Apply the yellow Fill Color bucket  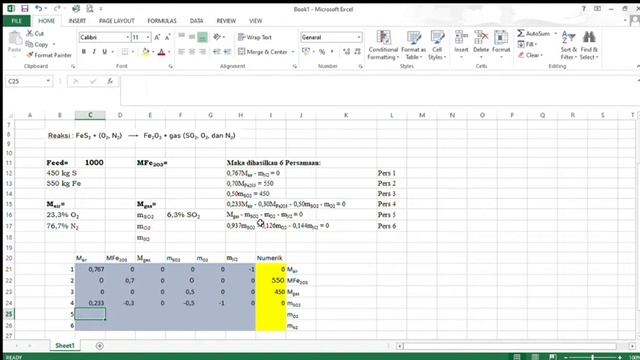[145, 52]
